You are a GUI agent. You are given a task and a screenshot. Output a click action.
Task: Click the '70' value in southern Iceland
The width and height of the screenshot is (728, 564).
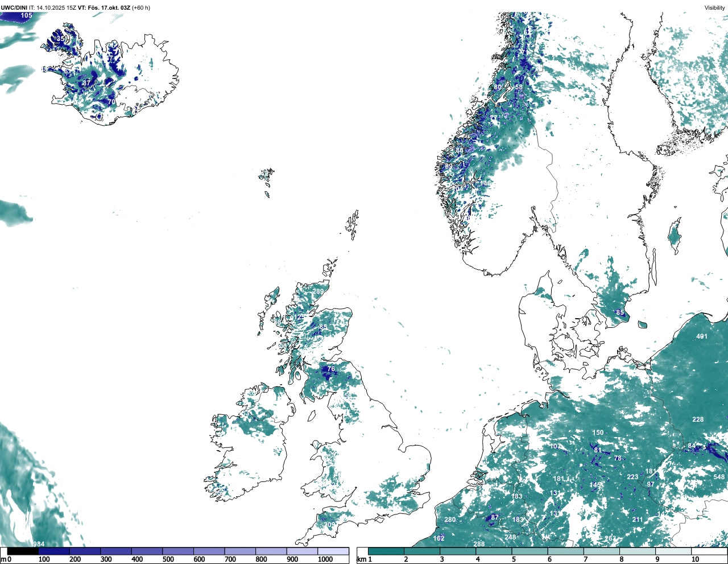pos(112,102)
